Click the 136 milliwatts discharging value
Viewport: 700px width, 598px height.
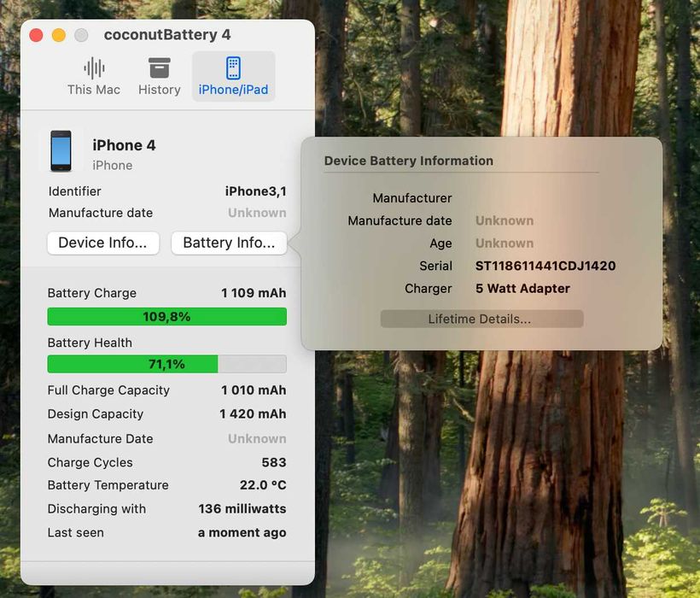click(x=242, y=508)
